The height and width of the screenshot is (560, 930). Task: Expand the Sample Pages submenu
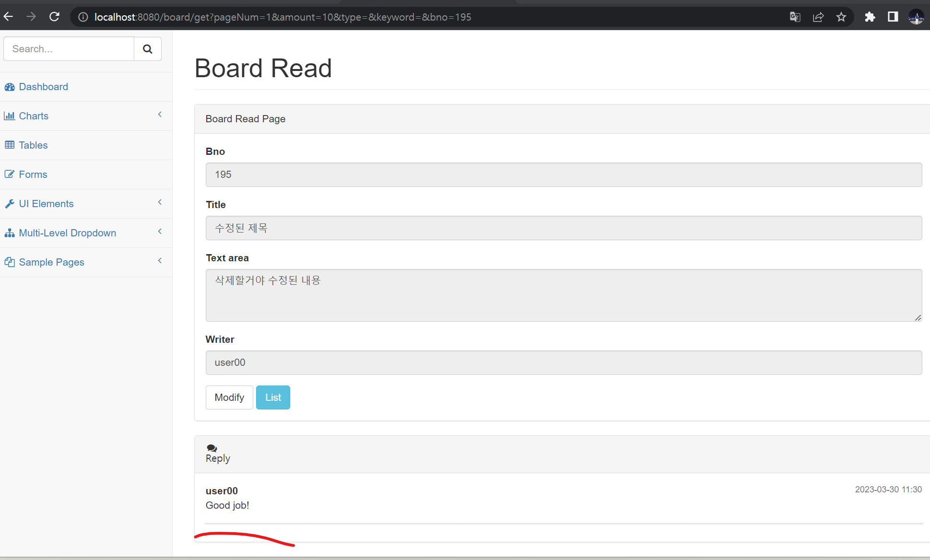(x=51, y=262)
